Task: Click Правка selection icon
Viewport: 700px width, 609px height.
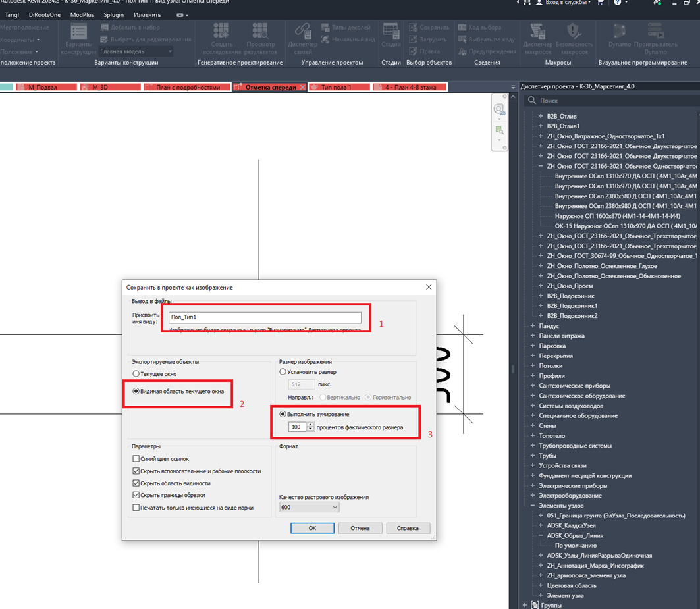Action: coord(414,51)
